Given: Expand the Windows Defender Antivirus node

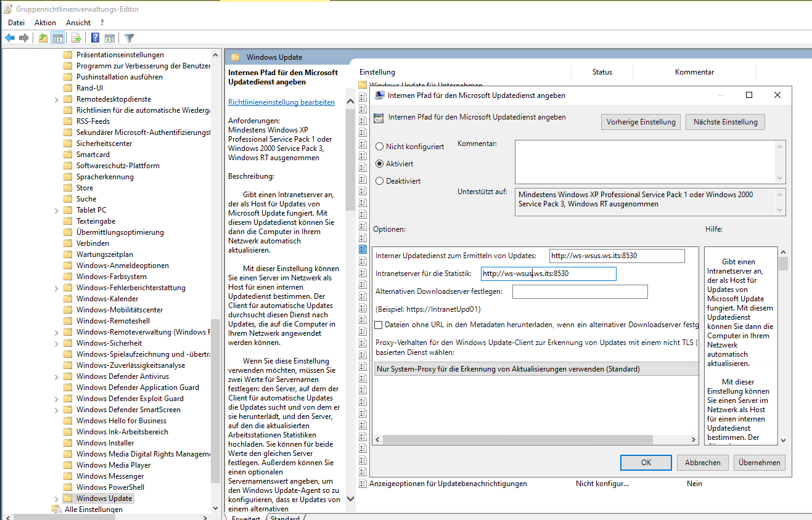Looking at the screenshot, I should [x=57, y=376].
